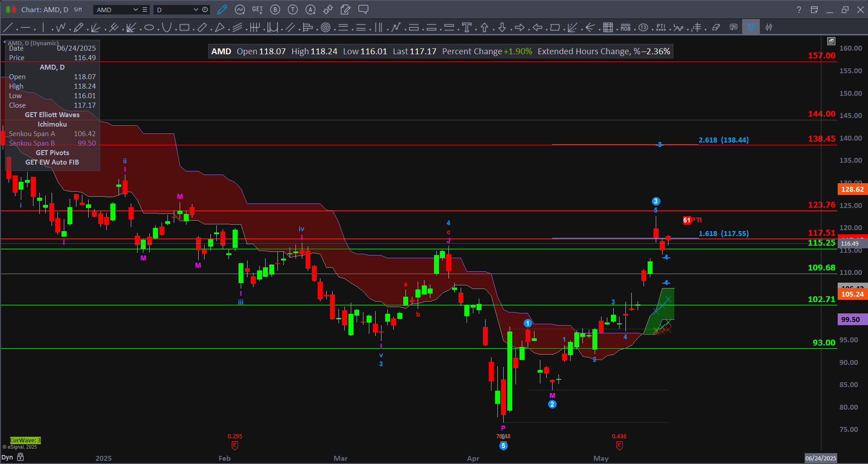
Task: Select the concentric circles tool
Action: coord(325,28)
